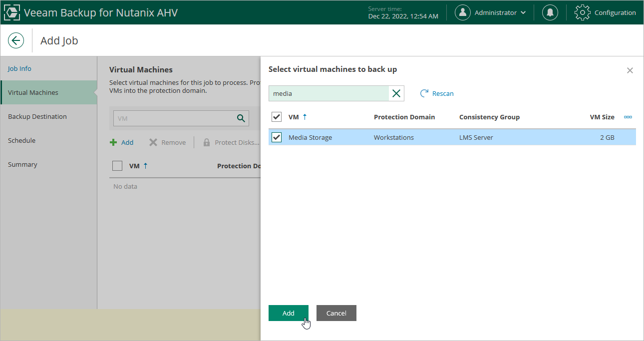
Task: Uncheck the Media Storage checkbox
Action: click(277, 137)
